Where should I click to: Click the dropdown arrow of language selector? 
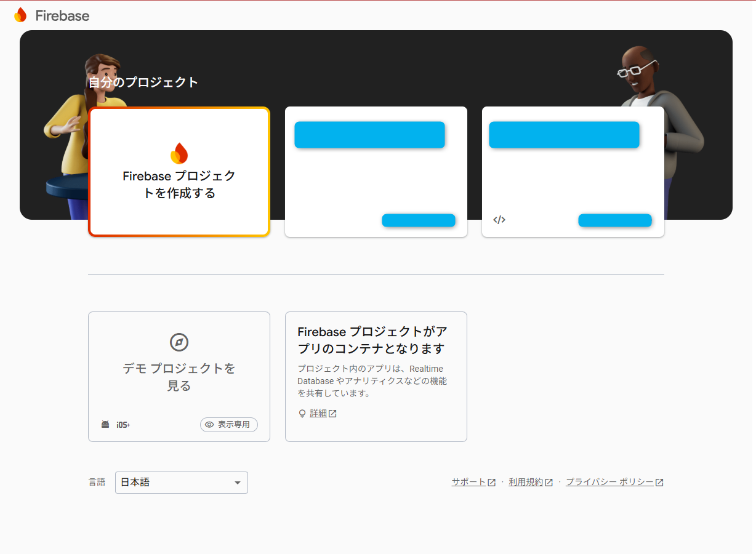(x=238, y=483)
